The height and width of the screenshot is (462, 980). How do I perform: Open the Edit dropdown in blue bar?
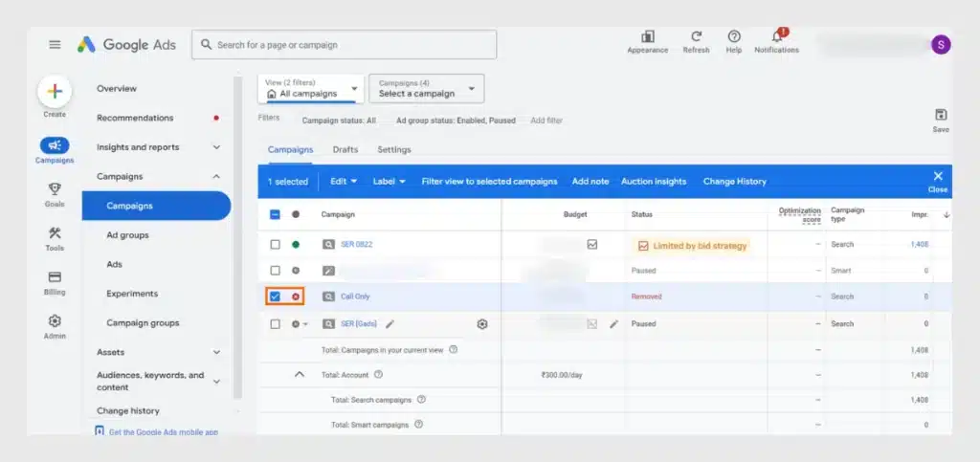pyautogui.click(x=344, y=181)
